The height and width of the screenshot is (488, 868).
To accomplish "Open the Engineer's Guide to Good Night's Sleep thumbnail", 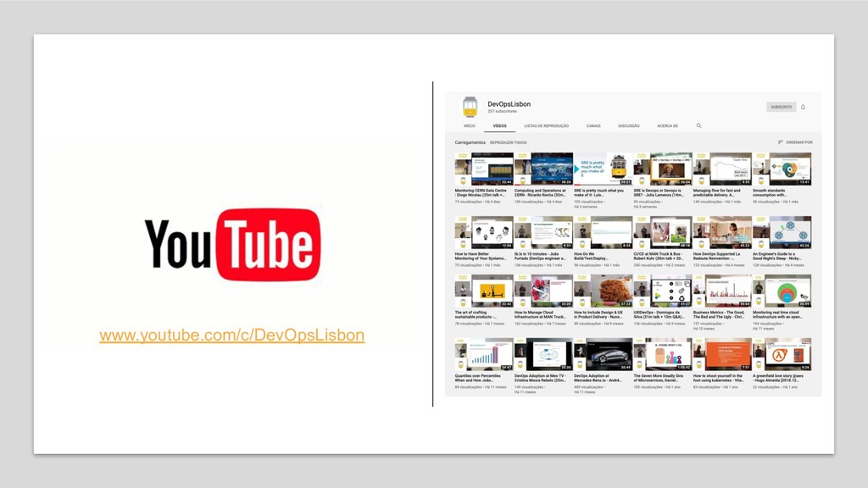I will pyautogui.click(x=782, y=232).
